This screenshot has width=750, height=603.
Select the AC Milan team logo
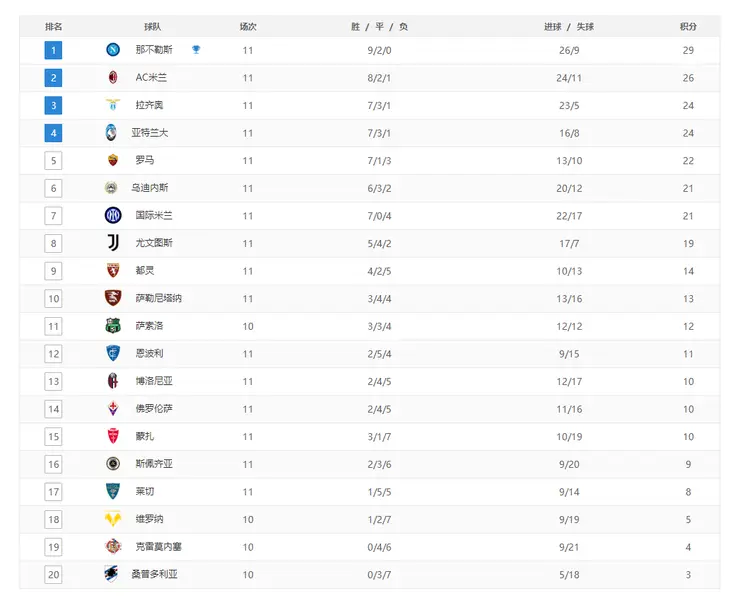click(x=113, y=77)
